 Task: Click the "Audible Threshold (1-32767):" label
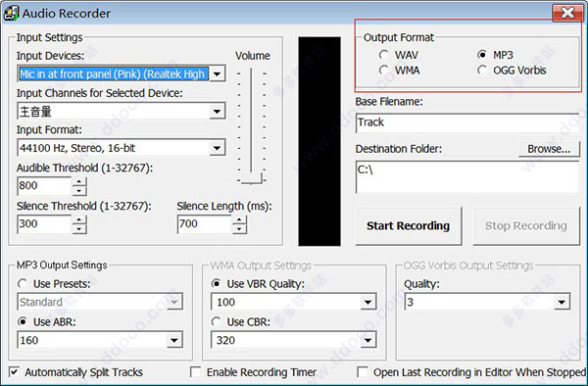[x=84, y=168]
